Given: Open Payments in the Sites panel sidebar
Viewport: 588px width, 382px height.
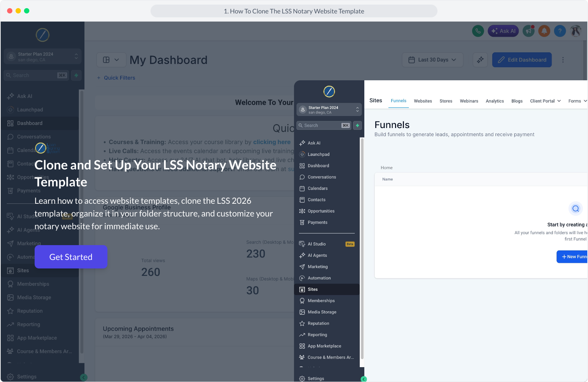Looking at the screenshot, I should click(327, 222).
